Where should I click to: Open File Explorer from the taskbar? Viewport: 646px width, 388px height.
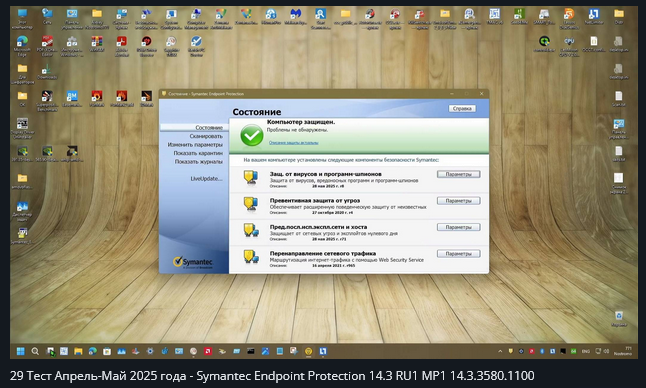[78, 351]
